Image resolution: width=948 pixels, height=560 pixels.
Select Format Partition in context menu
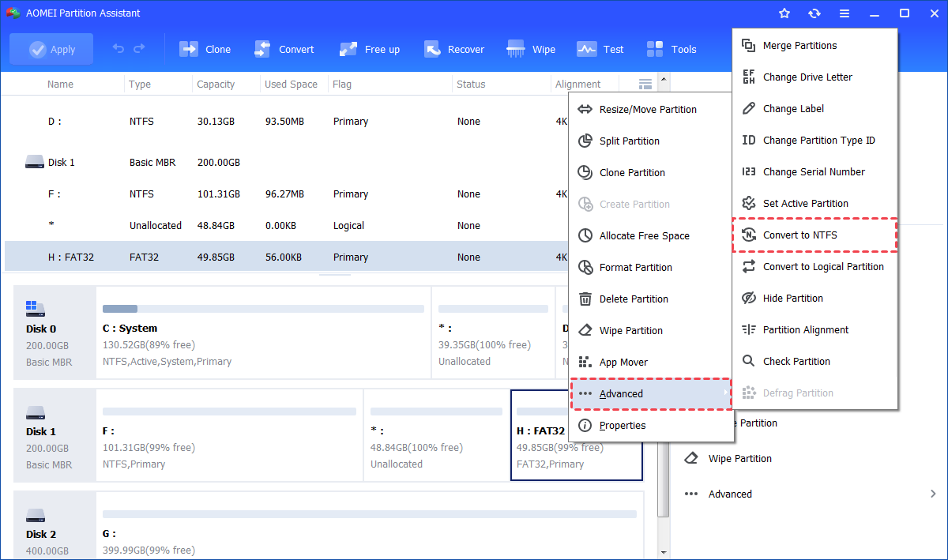coord(650,267)
